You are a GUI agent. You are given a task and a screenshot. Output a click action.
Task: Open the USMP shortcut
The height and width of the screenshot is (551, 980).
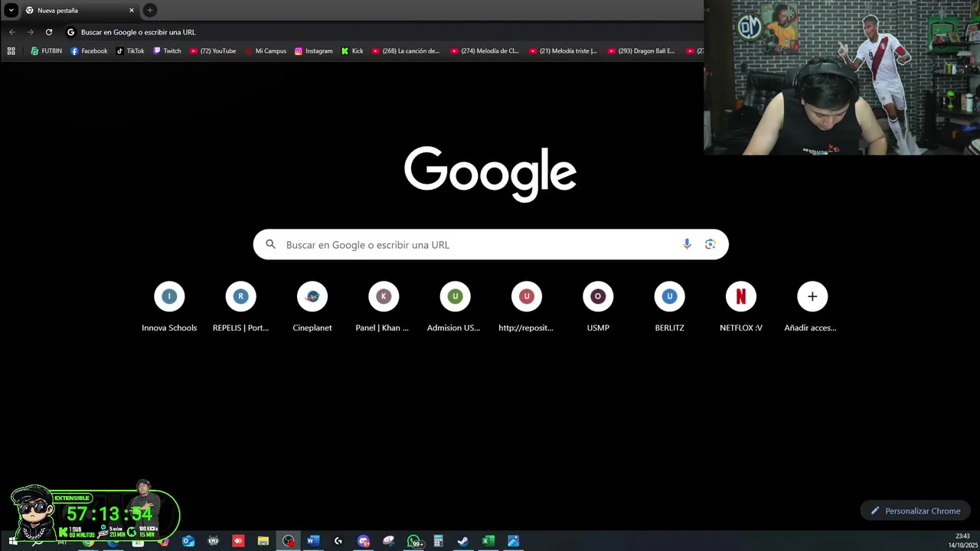598,308
